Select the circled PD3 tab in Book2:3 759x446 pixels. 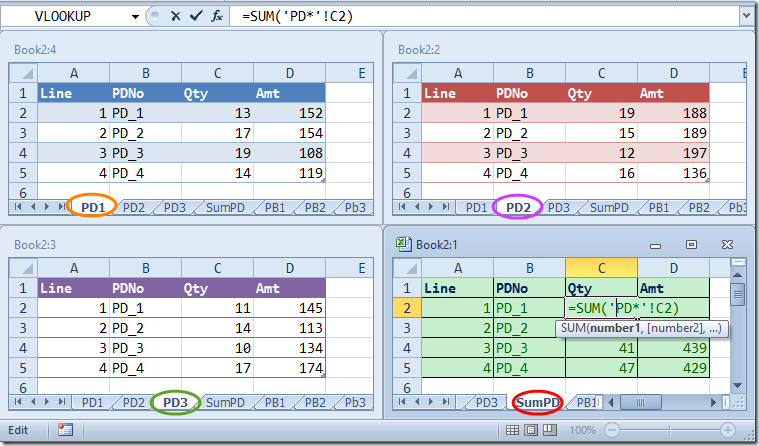tap(175, 402)
